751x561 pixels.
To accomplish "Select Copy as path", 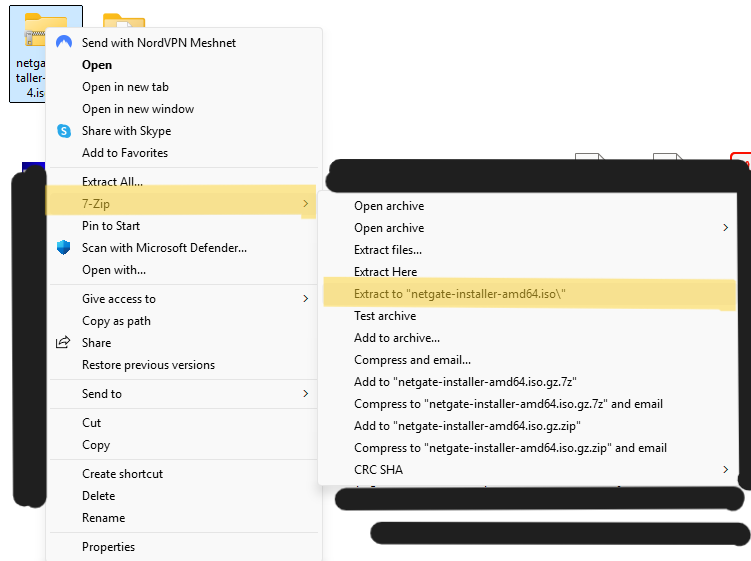I will 184,321.
